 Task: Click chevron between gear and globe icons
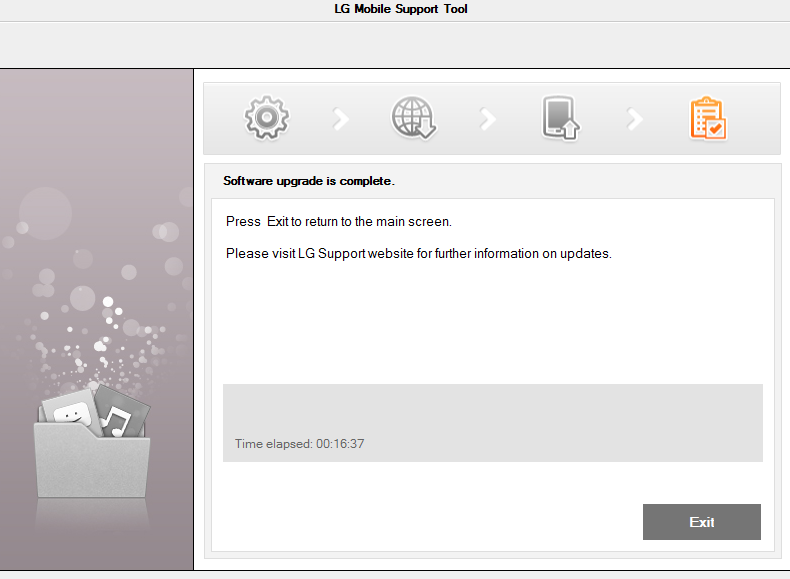pyautogui.click(x=341, y=119)
